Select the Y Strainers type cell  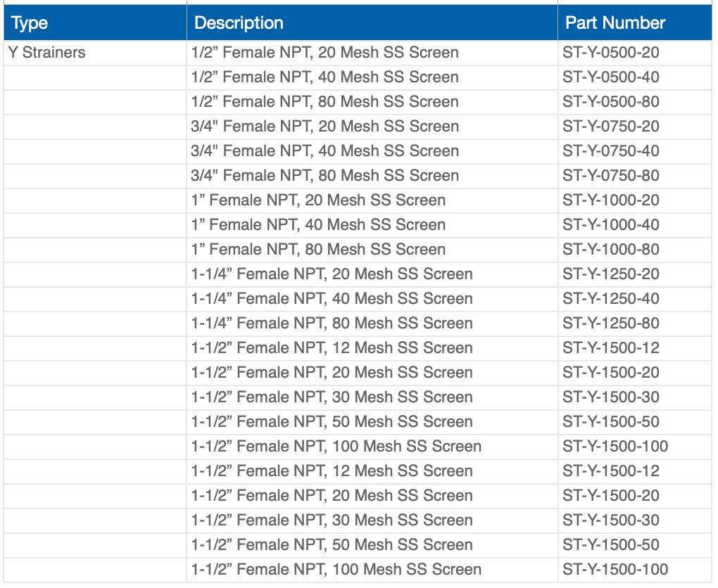(x=45, y=52)
